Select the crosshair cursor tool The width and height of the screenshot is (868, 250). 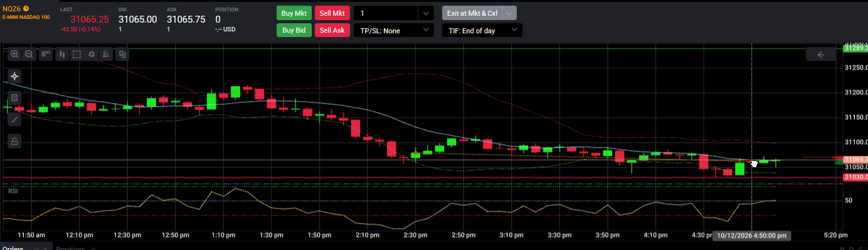(x=14, y=76)
